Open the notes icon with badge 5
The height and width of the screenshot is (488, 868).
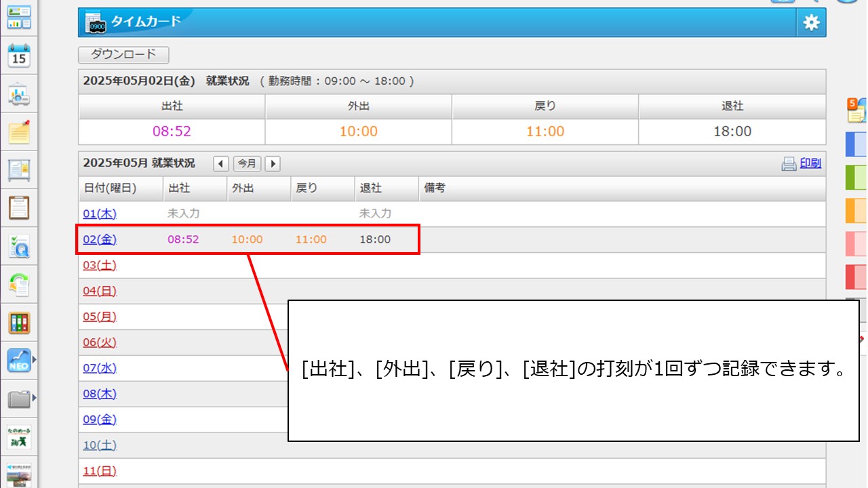[x=856, y=110]
